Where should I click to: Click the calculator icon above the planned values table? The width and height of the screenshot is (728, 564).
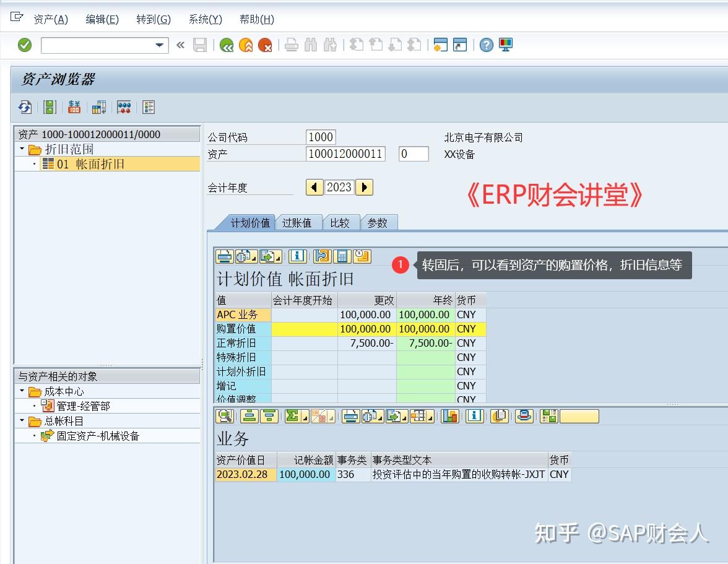coord(342,256)
